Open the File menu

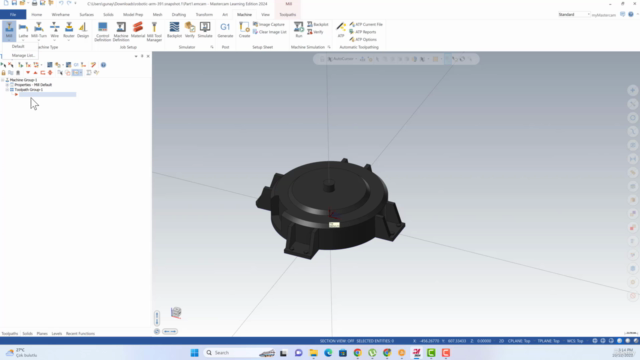13,14
